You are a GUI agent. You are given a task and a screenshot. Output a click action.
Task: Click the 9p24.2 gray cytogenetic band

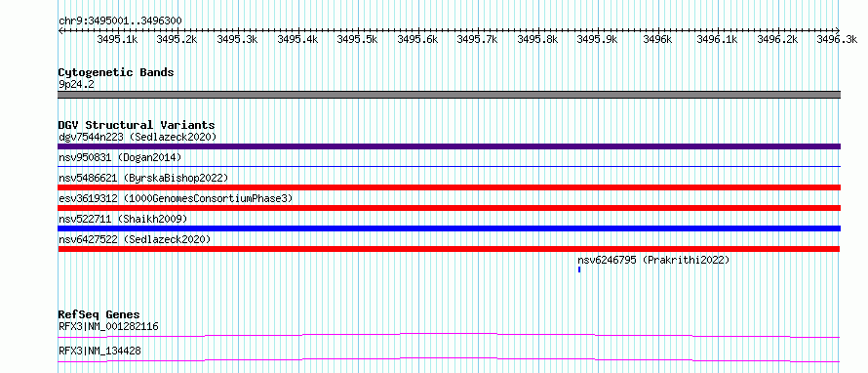click(x=449, y=95)
